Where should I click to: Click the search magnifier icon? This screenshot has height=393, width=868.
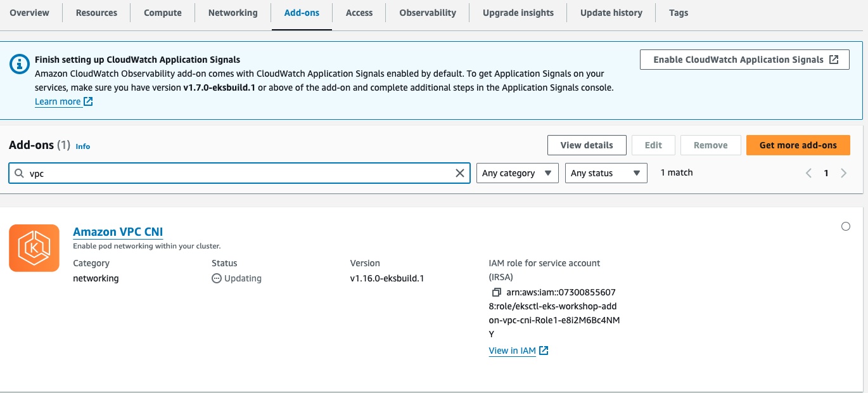(20, 173)
